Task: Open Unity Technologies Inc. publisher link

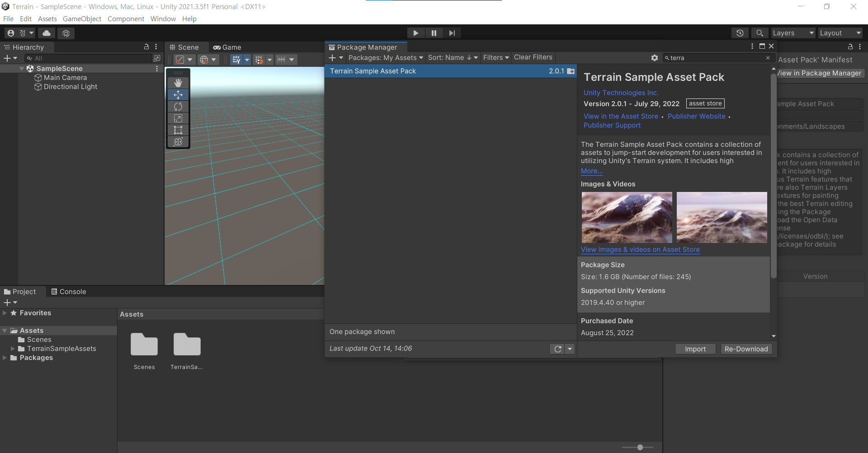Action: [x=621, y=93]
